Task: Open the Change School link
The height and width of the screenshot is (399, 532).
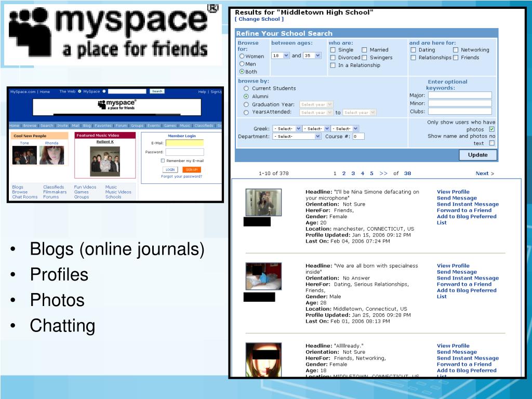Action: 259,19
